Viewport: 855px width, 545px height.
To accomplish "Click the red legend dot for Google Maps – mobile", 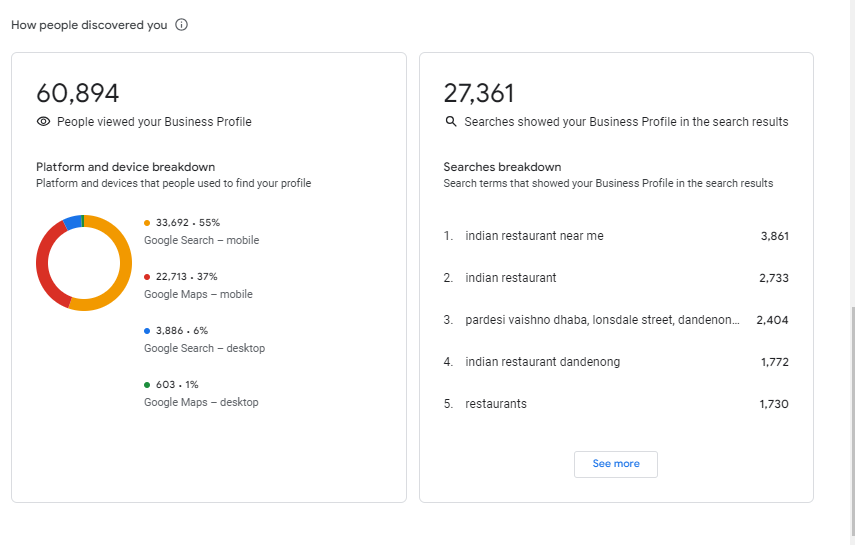I will click(x=147, y=277).
